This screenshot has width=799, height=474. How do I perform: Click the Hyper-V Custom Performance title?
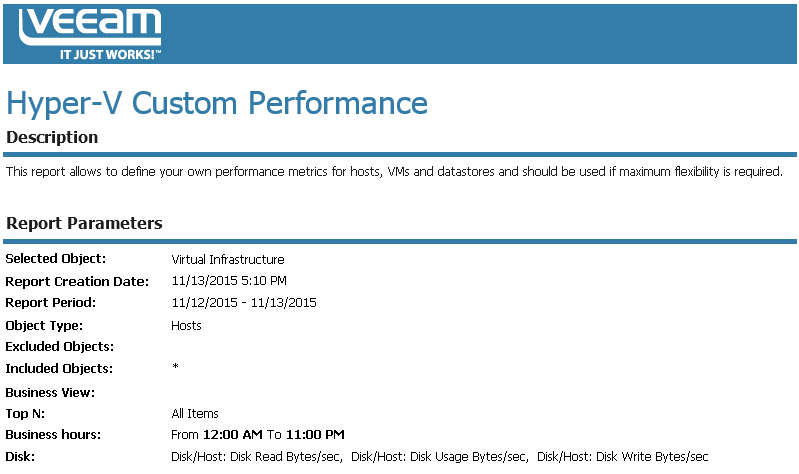217,102
